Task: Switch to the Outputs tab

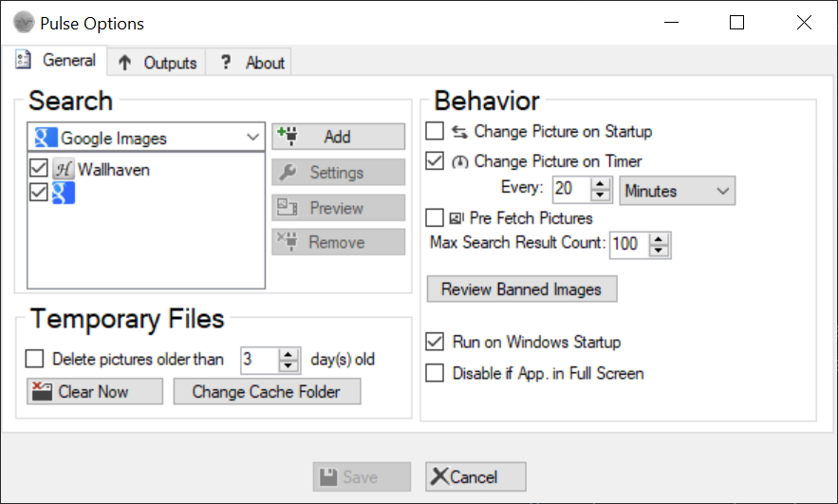Action: [158, 63]
